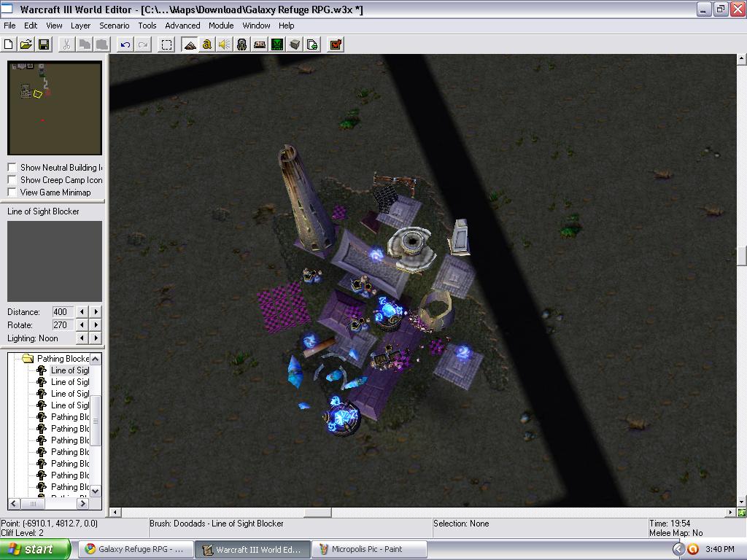This screenshot has width=747, height=560.
Task: Open the Edit menu
Action: (31, 26)
